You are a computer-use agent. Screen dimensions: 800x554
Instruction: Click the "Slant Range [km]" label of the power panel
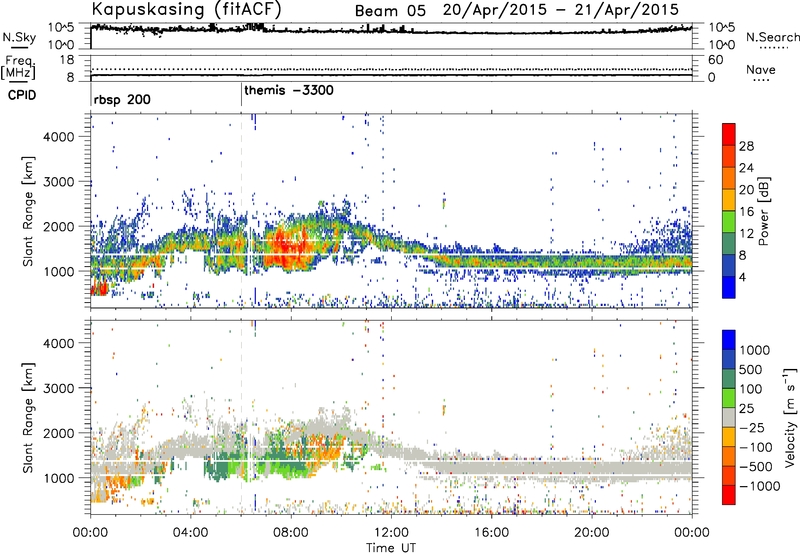[28, 211]
